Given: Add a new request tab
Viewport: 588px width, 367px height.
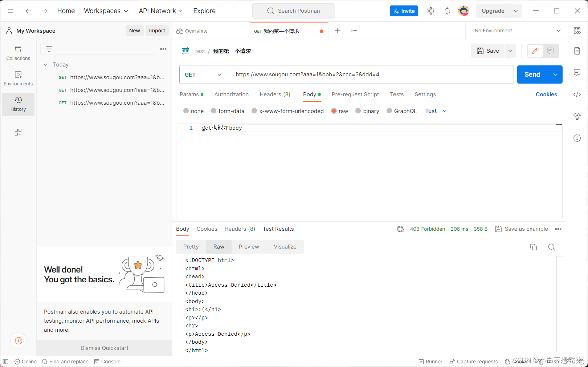Looking at the screenshot, I should tap(338, 31).
